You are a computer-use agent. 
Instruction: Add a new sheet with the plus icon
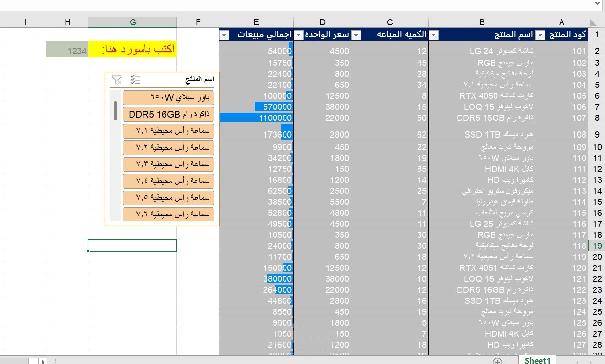point(497,361)
